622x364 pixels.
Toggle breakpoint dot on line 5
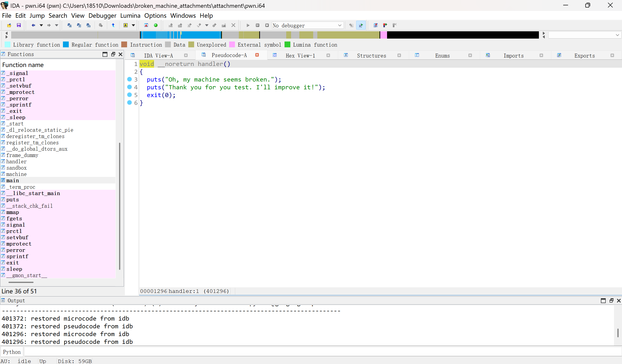pyautogui.click(x=129, y=95)
